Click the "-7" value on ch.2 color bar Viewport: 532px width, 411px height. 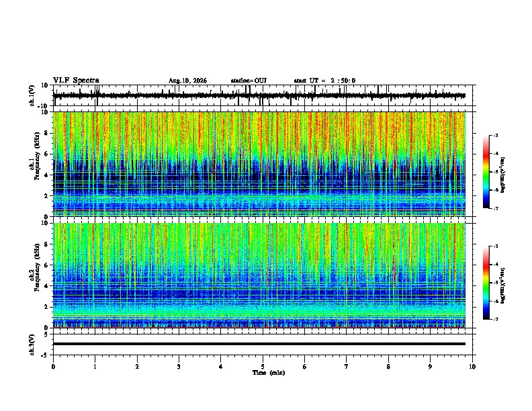[496, 319]
